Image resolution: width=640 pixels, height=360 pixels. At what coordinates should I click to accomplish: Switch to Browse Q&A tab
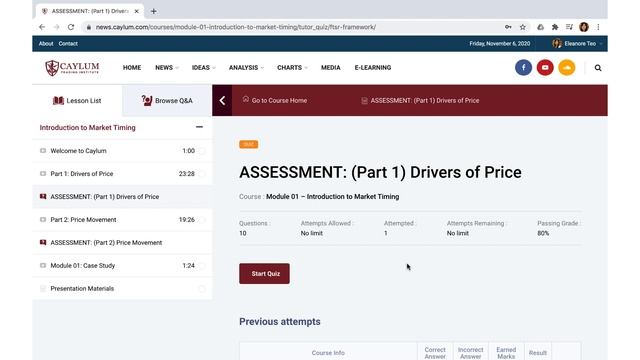[x=167, y=100]
